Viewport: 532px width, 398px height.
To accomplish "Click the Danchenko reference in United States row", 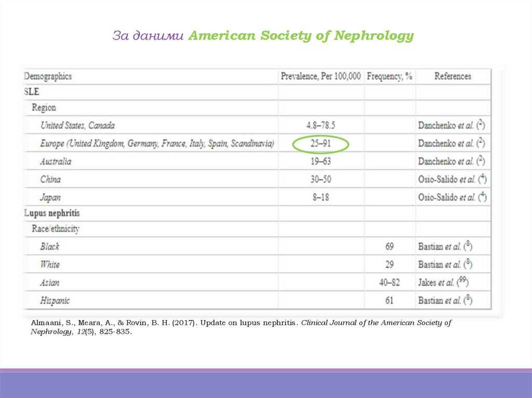I will [x=451, y=125].
